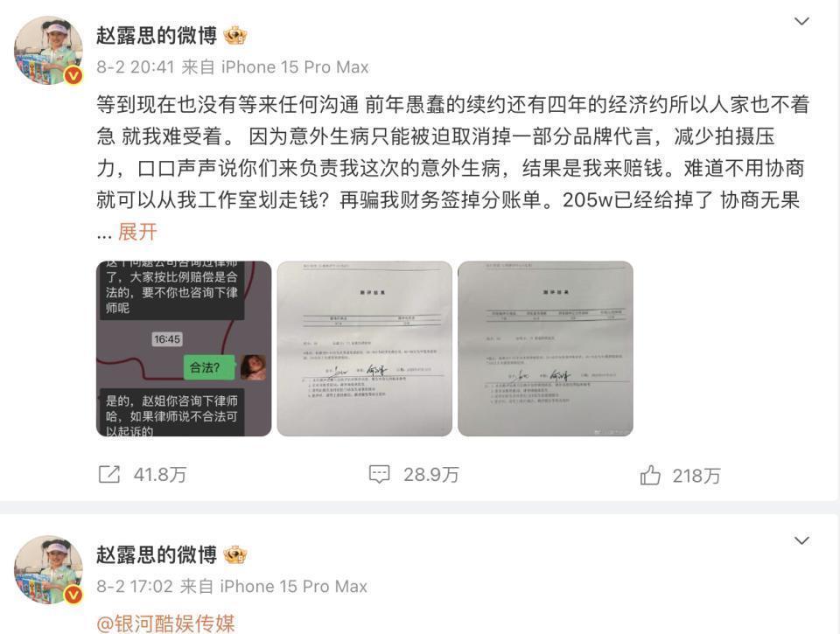The width and height of the screenshot is (840, 634).
Task: Open username 赵露思的微博 on second post
Action: pos(157,554)
